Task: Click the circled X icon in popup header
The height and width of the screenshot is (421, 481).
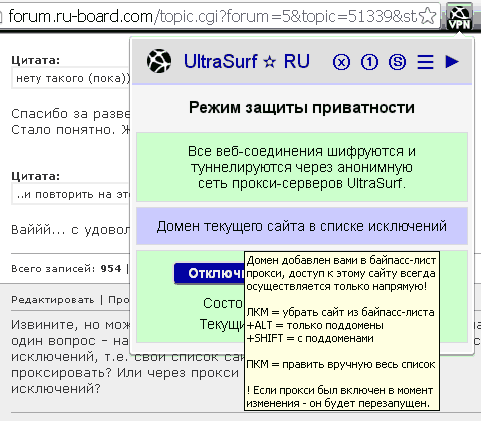Action: point(341,62)
